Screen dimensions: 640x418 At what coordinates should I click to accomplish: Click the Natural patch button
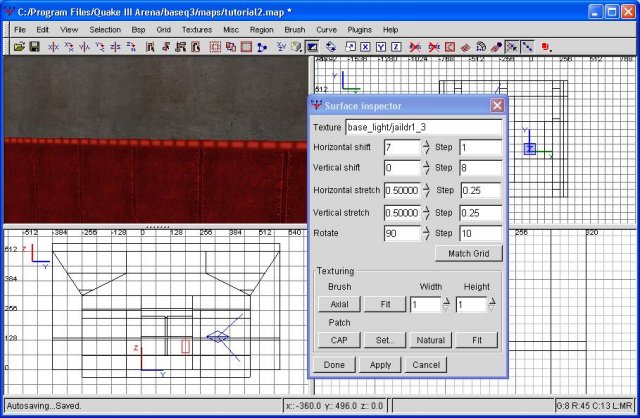(431, 340)
